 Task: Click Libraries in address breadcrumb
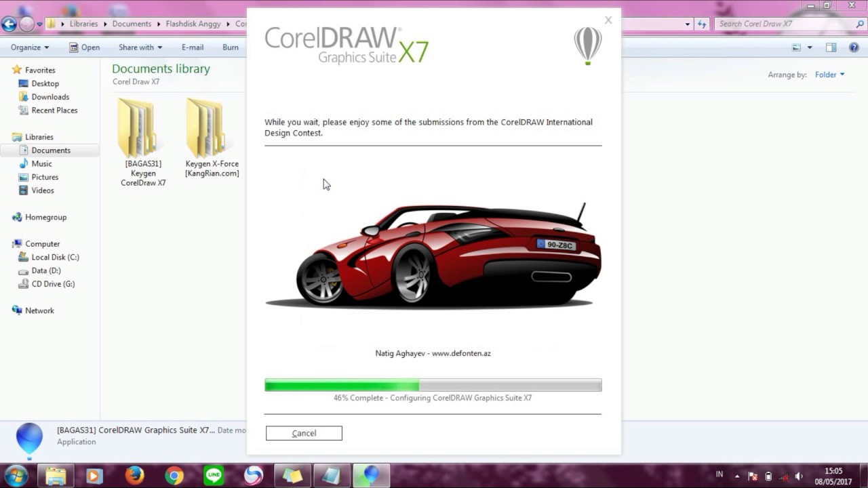click(x=83, y=24)
